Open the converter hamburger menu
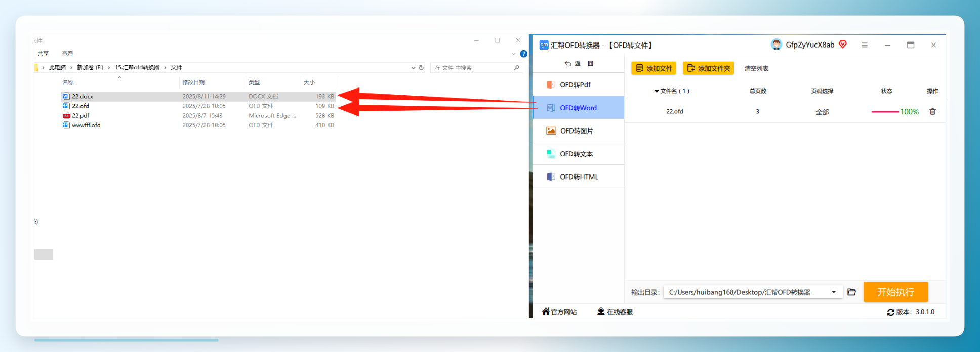This screenshot has width=980, height=352. click(x=865, y=45)
